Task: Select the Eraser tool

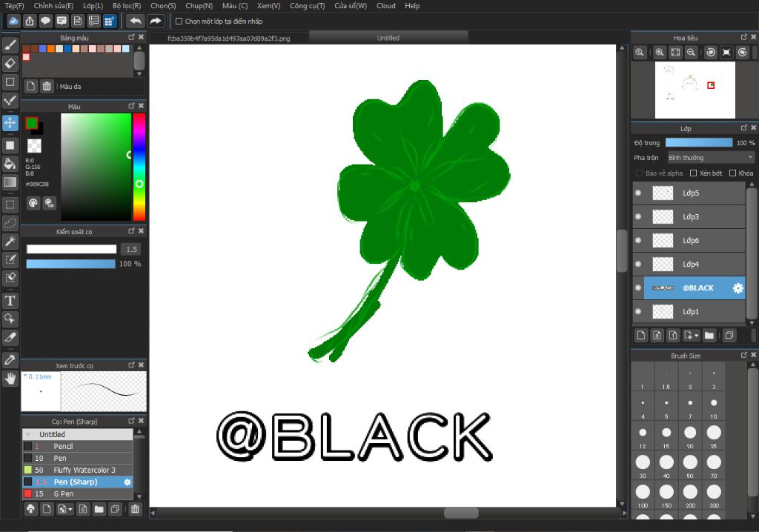Action: (10, 64)
